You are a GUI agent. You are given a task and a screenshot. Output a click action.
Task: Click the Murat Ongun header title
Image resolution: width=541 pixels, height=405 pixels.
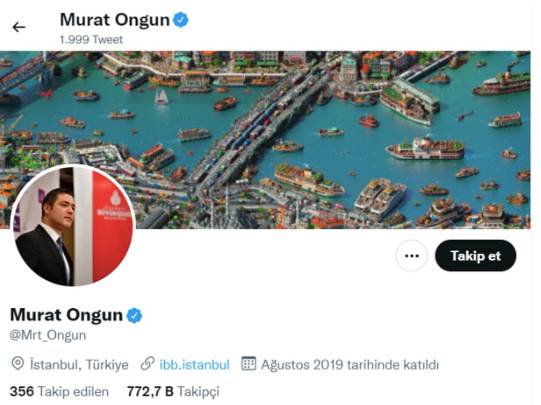click(x=115, y=20)
